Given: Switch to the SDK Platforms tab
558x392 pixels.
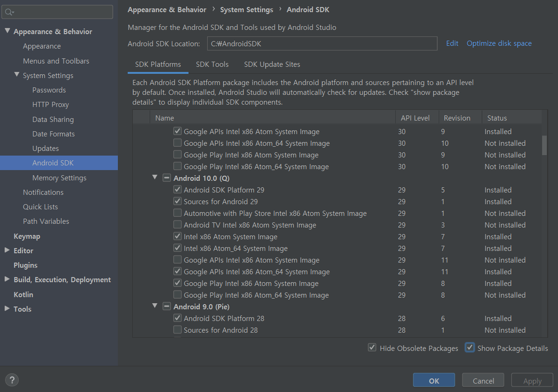Looking at the screenshot, I should pos(158,64).
